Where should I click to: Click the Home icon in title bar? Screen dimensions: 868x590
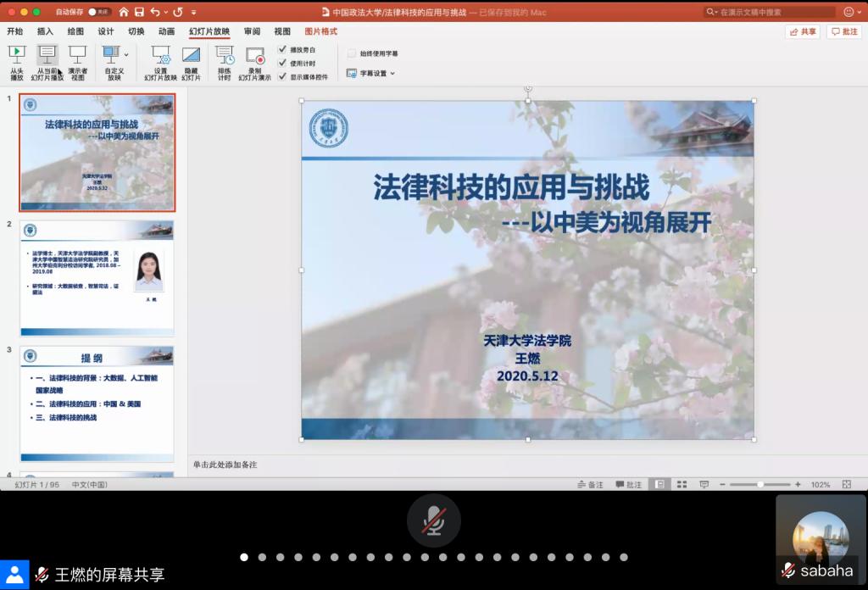point(124,12)
